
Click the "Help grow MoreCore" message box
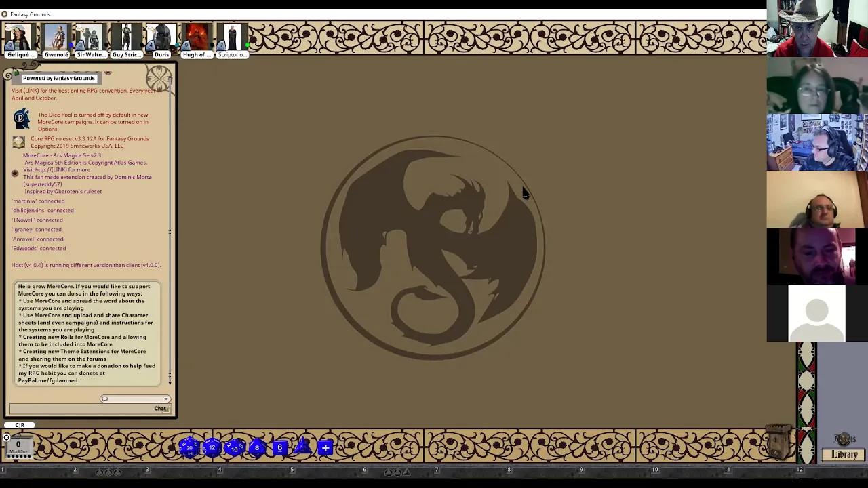click(87, 333)
